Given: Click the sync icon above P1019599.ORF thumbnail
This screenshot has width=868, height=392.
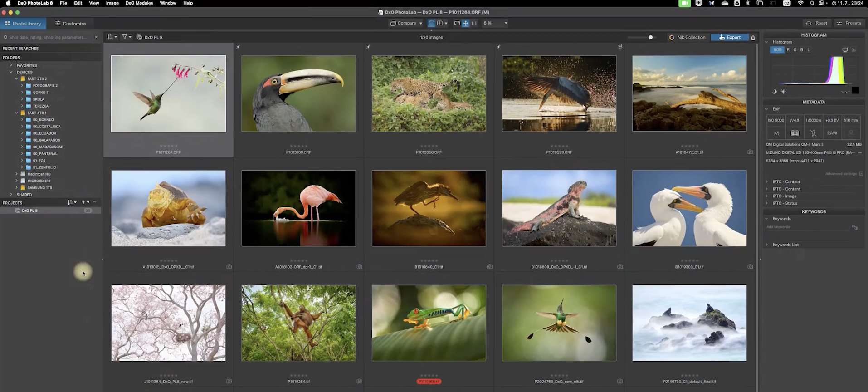Looking at the screenshot, I should tap(620, 47).
